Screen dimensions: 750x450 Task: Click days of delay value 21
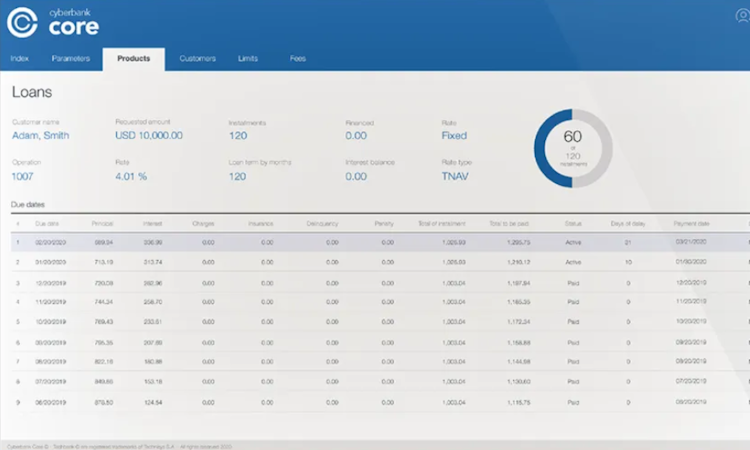click(628, 242)
